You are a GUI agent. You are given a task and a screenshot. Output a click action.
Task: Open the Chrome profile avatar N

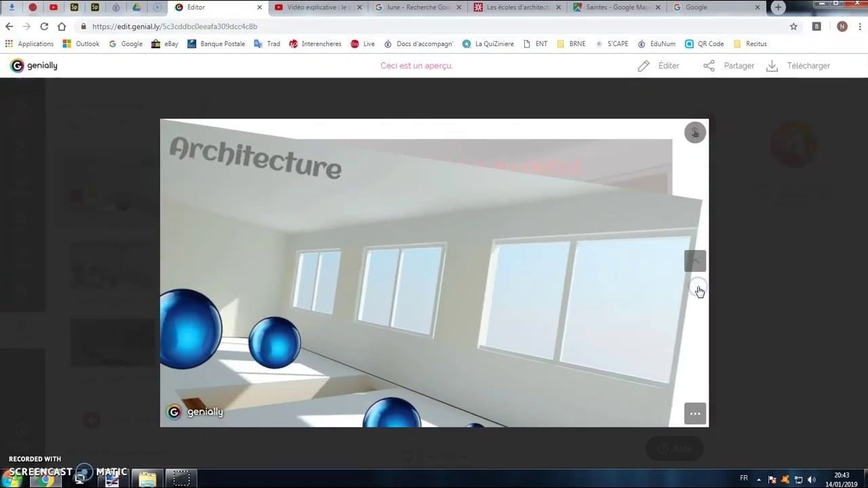[842, 26]
